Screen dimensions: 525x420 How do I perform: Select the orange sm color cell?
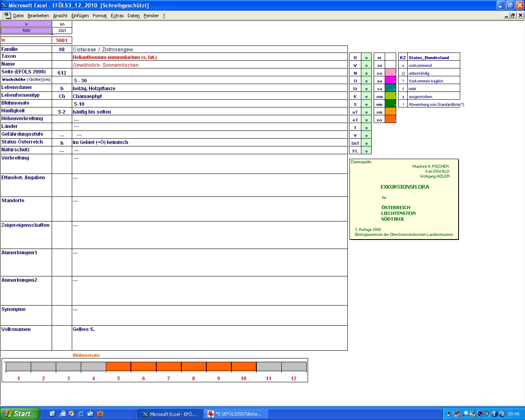coord(390,112)
